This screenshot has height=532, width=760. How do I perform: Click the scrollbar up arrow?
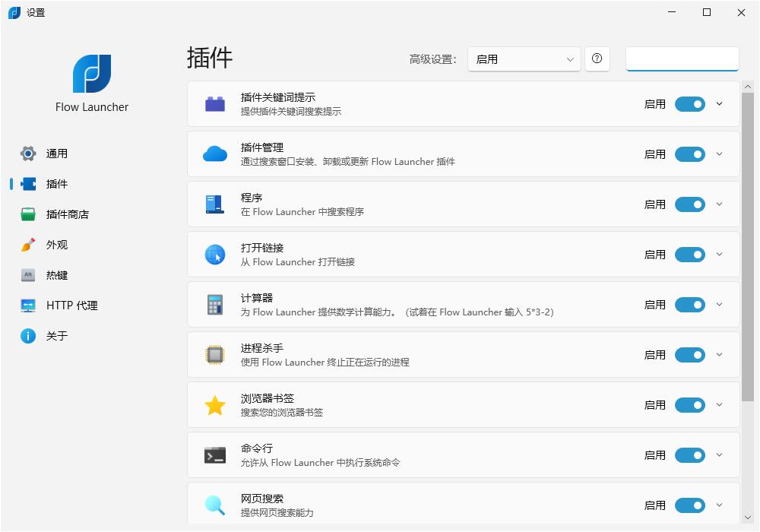(747, 87)
